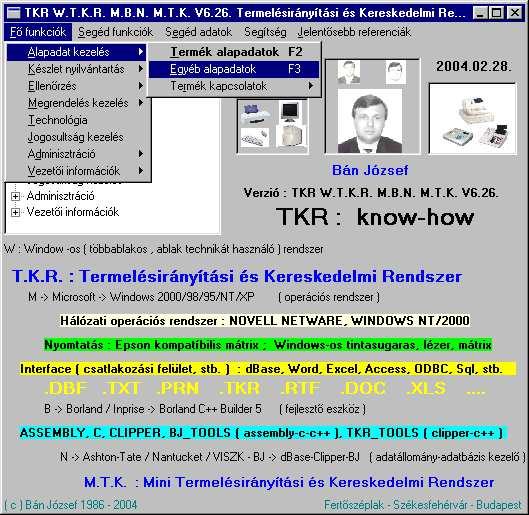This screenshot has height=515, width=529.
Task: Click the .DOC file extension text
Action: pyautogui.click(x=363, y=389)
